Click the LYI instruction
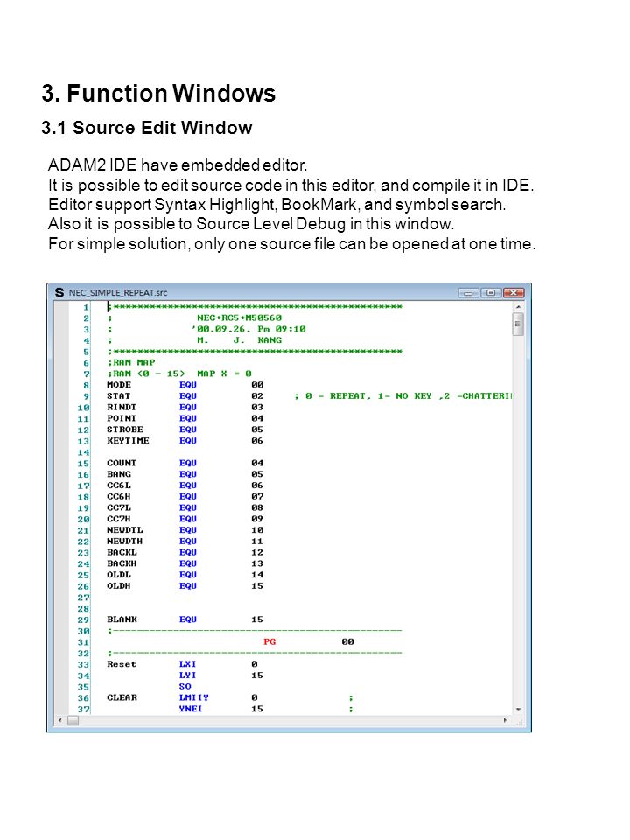The width and height of the screenshot is (630, 840). pos(188,675)
